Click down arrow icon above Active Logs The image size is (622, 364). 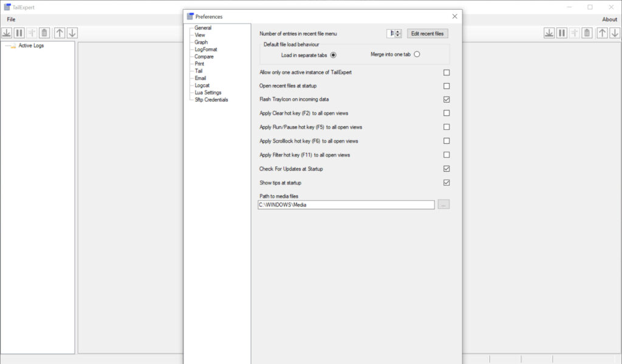coord(72,33)
